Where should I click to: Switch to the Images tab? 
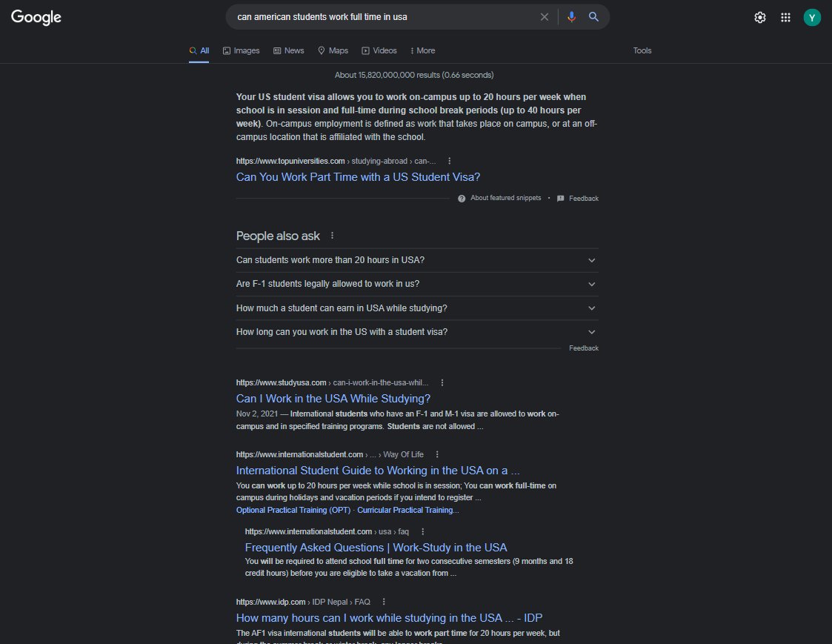241,50
